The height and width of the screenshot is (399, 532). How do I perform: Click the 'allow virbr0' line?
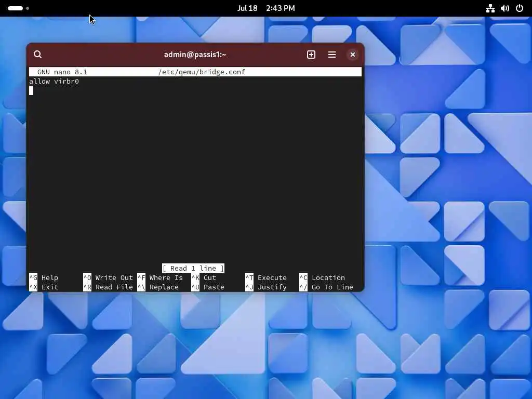pyautogui.click(x=54, y=82)
